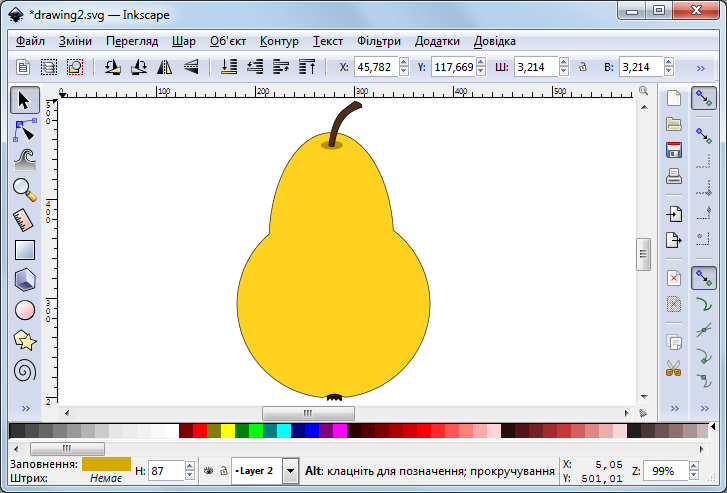Expand hidden items of the top toolbar
Screen dimensions: 727x493
(x=701, y=68)
